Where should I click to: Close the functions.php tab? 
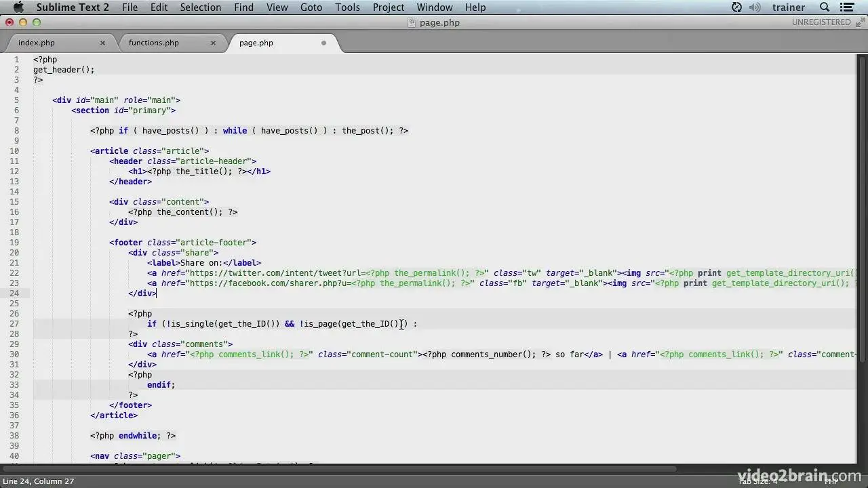(213, 43)
